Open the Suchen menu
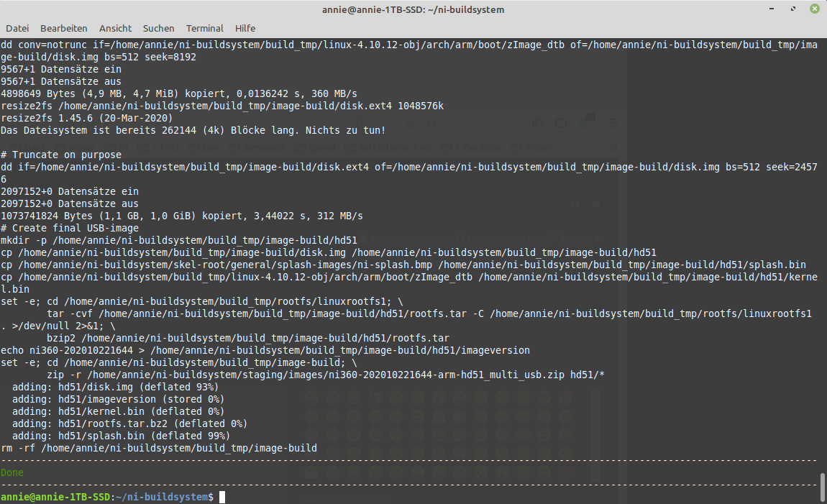Image resolution: width=827 pixels, height=504 pixels. [158, 28]
